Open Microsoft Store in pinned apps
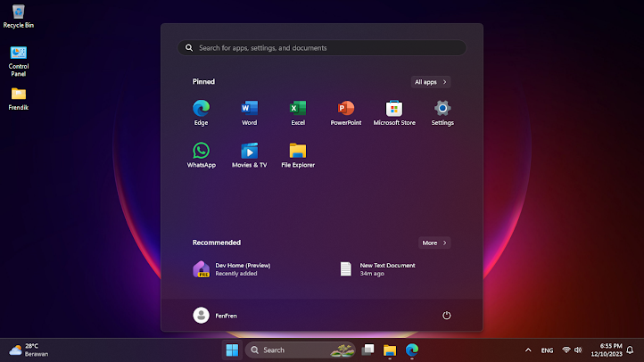The height and width of the screenshot is (362, 644). coord(394,112)
